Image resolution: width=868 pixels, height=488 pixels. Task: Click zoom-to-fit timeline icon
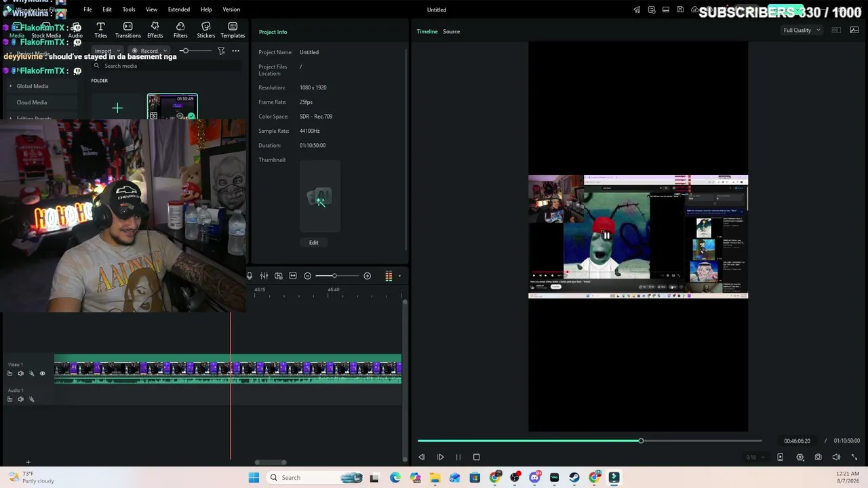click(293, 276)
